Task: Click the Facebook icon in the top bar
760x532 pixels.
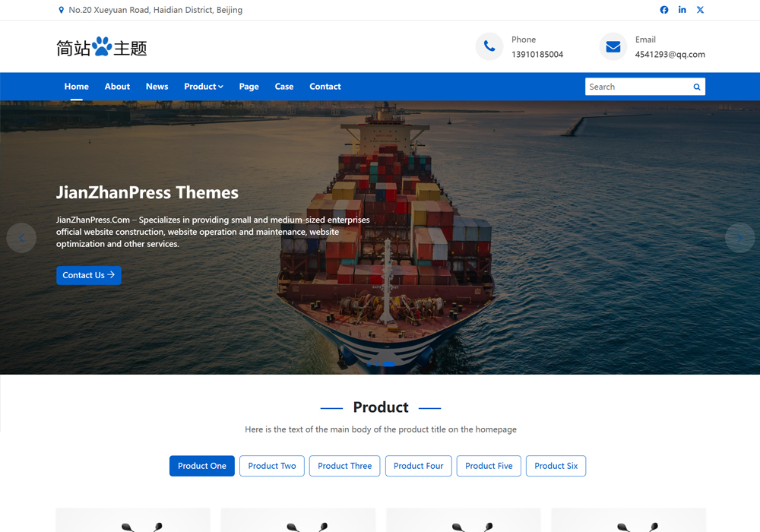Action: [x=663, y=10]
